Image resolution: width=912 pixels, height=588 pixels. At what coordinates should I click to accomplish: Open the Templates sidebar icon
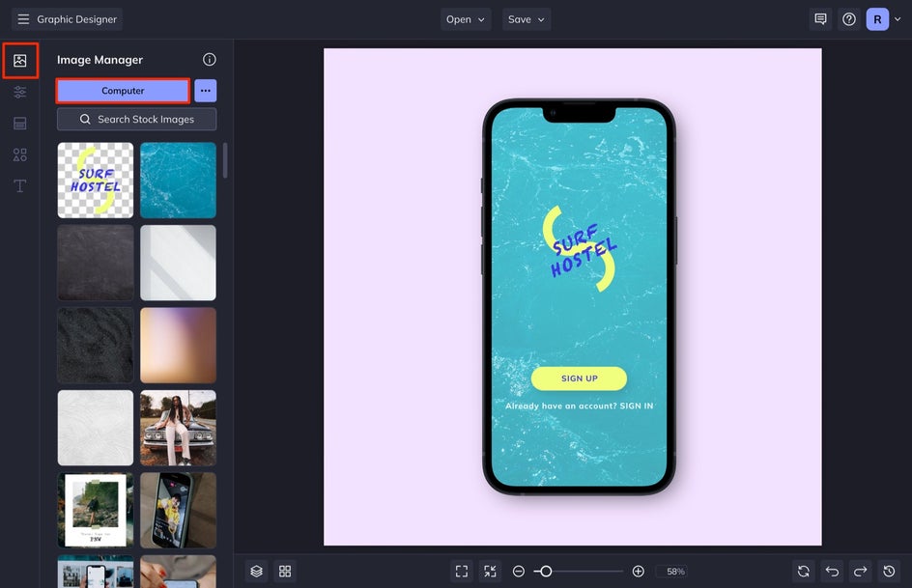tap(19, 124)
